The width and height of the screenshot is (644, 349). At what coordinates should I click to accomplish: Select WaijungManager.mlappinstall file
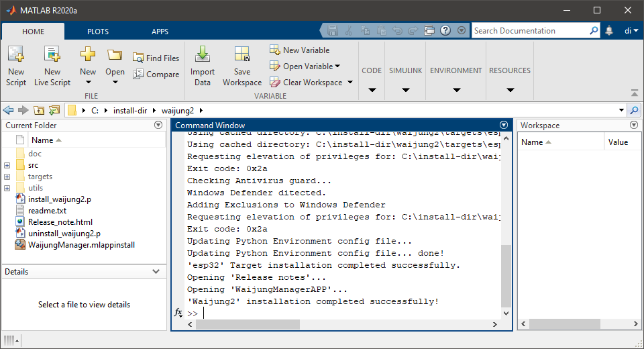[x=81, y=245]
